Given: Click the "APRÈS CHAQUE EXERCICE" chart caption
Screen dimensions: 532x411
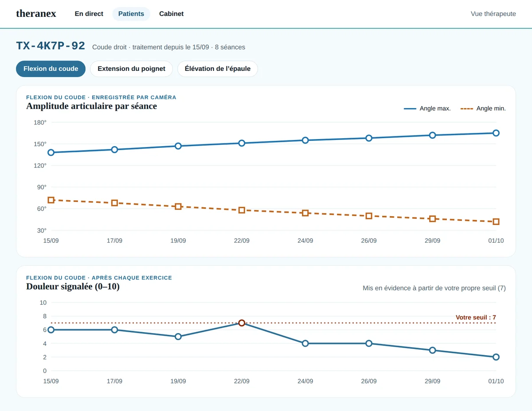Looking at the screenshot, I should point(132,278).
